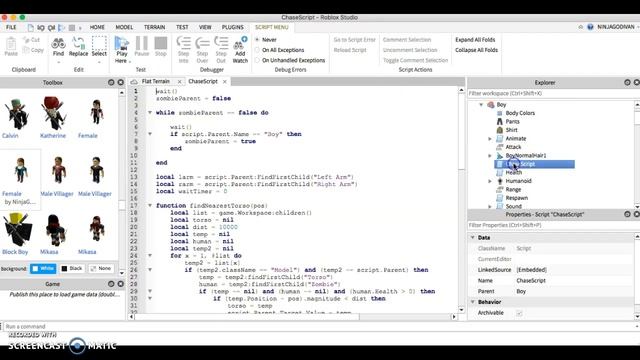This screenshot has height=360, width=640.
Task: Click Comment Selection
Action: [407, 40]
